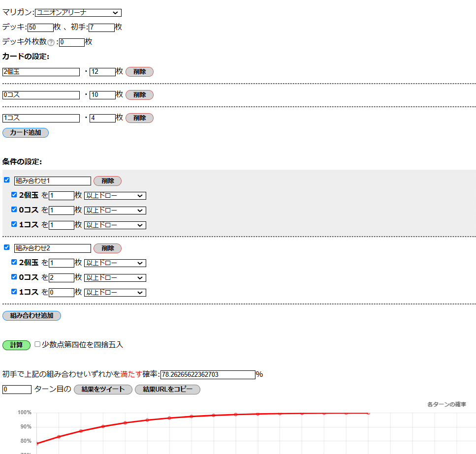This screenshot has height=454, width=476.
Task: Open 1コス 以上ドロー dropdown in 組み合わせ1
Action: click(115, 225)
